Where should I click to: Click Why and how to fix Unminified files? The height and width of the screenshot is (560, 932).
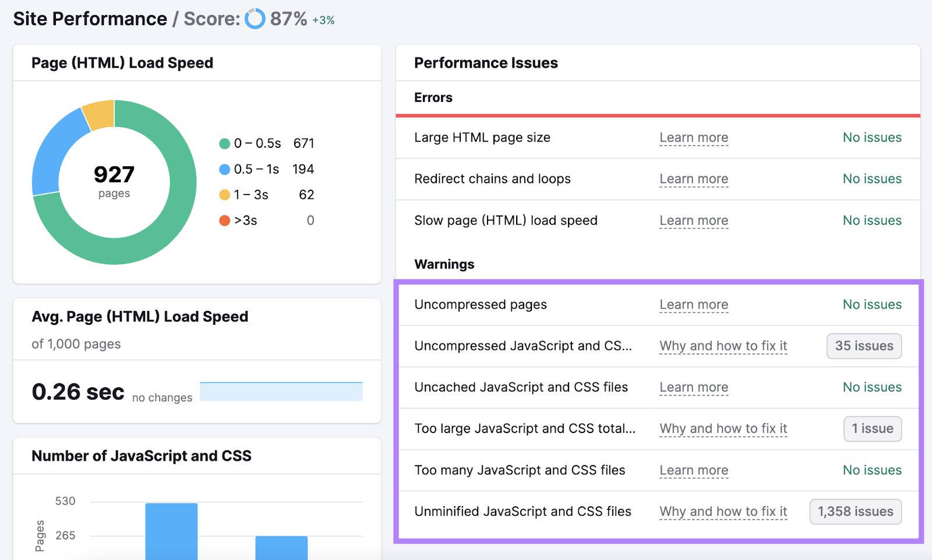pos(723,512)
